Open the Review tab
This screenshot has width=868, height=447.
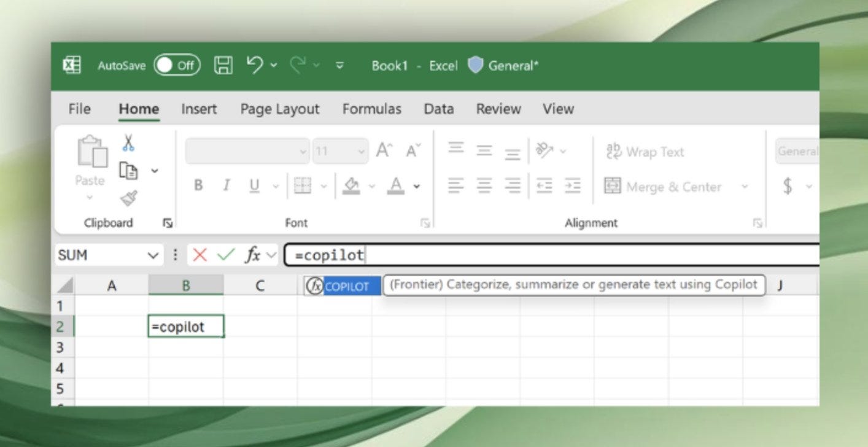[x=498, y=109]
